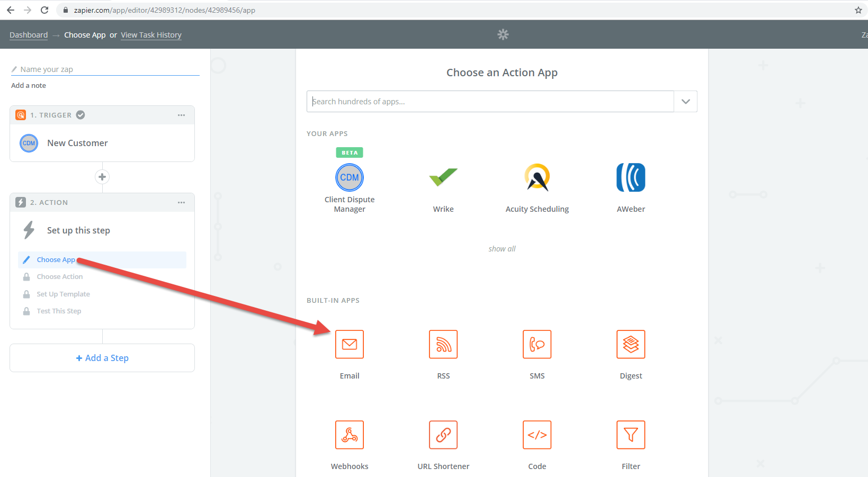Select Client Dispute Manager app
The width and height of the screenshot is (868, 477).
tap(350, 177)
